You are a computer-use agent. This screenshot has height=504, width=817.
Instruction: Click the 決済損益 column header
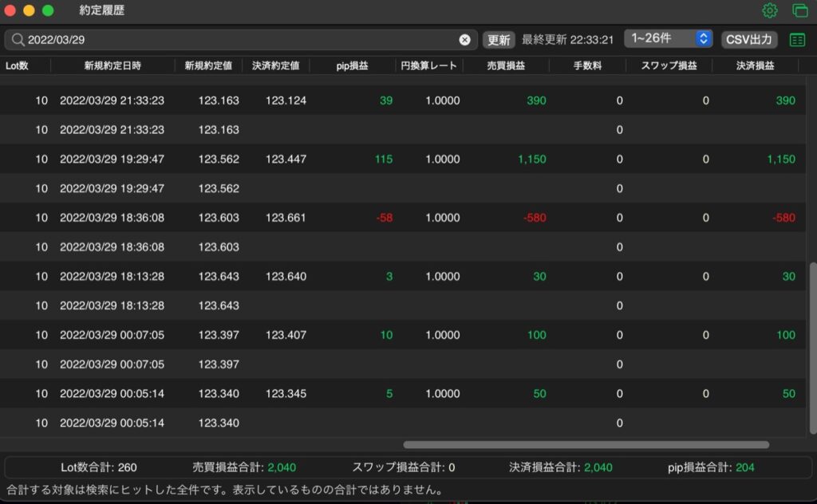(755, 65)
